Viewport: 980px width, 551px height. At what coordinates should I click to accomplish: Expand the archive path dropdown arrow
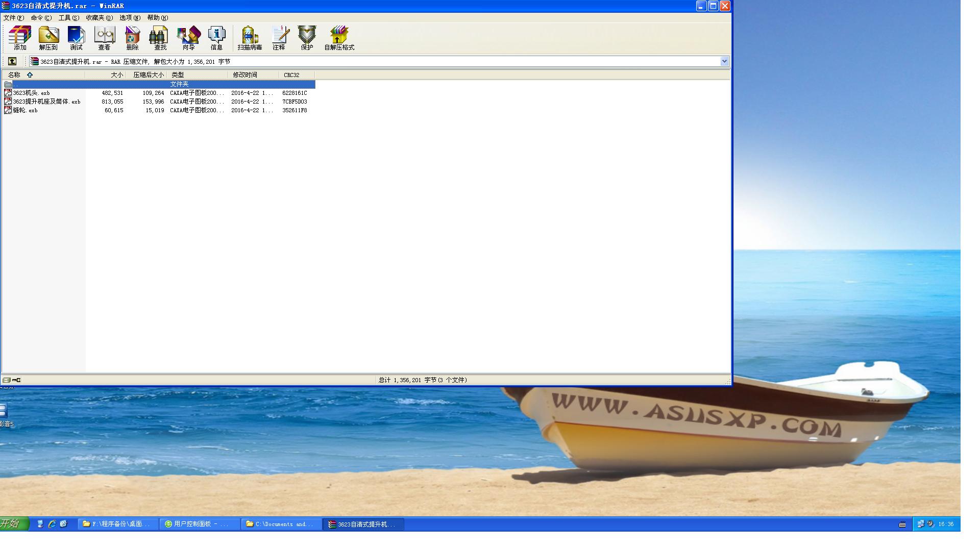click(724, 61)
